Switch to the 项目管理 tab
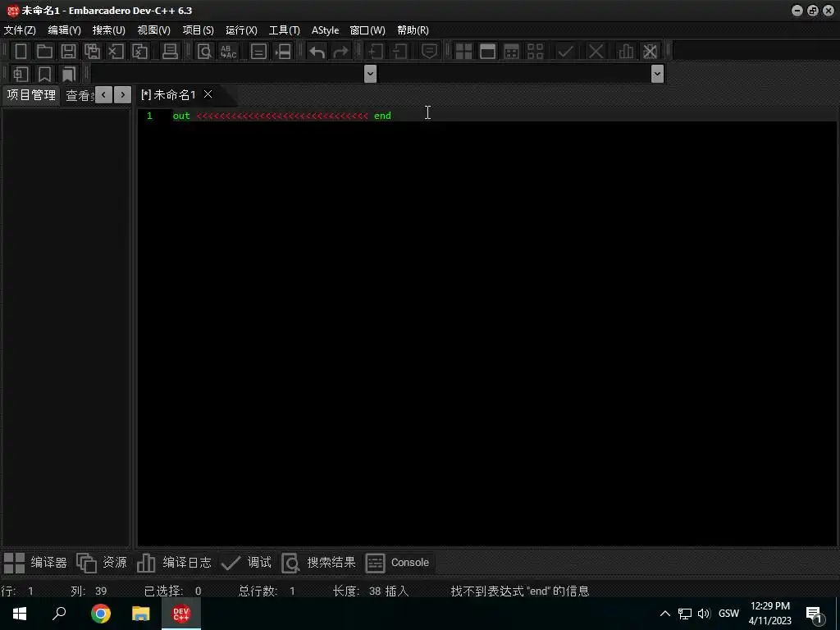Screen dimensions: 840x630 31,95
